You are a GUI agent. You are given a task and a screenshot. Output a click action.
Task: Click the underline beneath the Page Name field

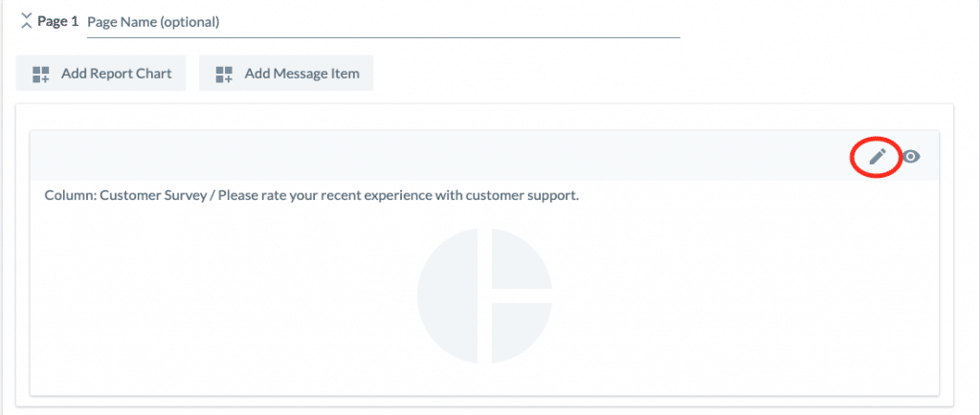pyautogui.click(x=383, y=37)
